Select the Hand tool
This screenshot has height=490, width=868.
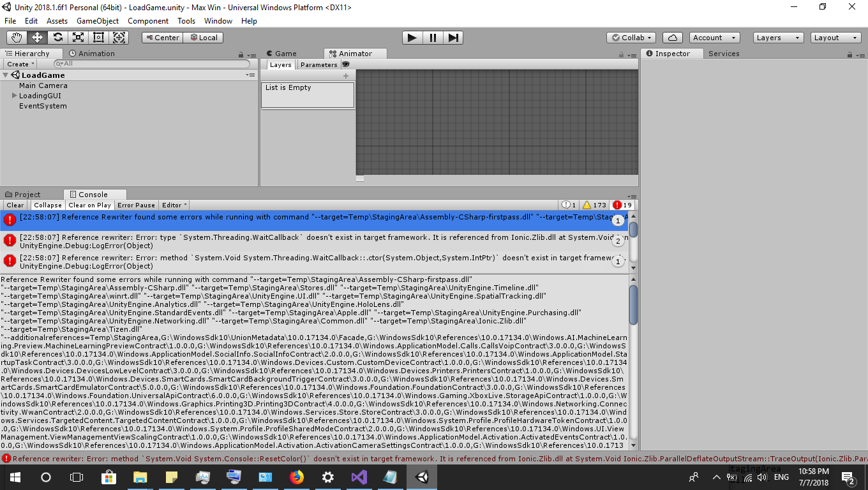click(x=17, y=38)
